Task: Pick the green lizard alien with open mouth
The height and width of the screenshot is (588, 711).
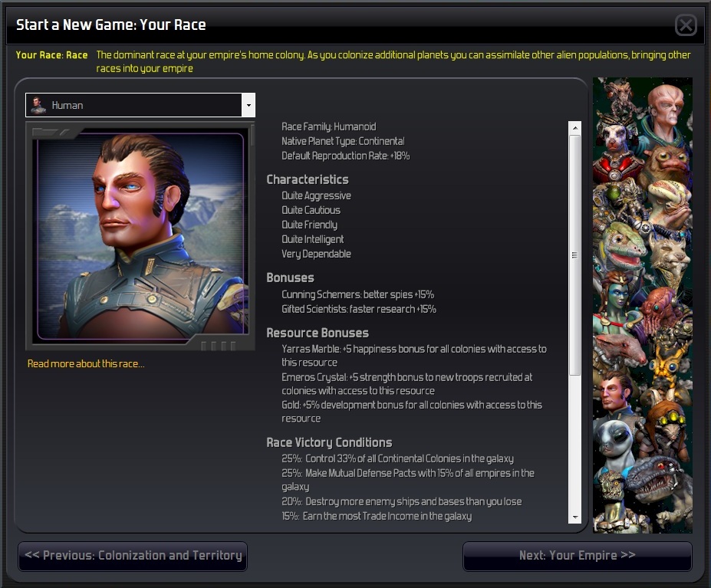Action: [624, 247]
